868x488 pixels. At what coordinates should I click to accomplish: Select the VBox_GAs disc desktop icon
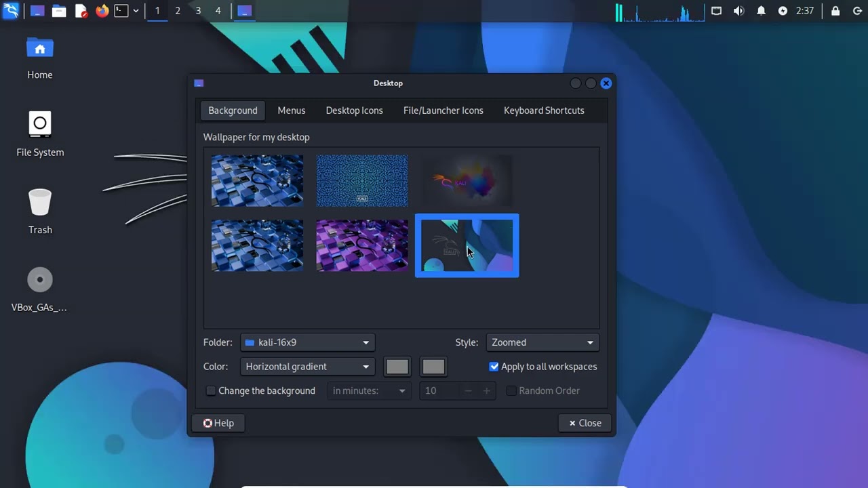[x=40, y=289]
